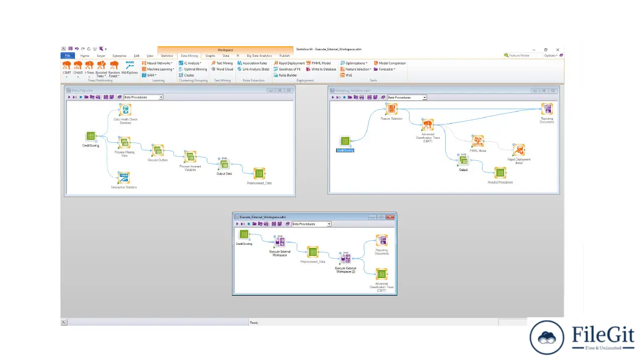Open Model Comparison tool

[x=389, y=63]
